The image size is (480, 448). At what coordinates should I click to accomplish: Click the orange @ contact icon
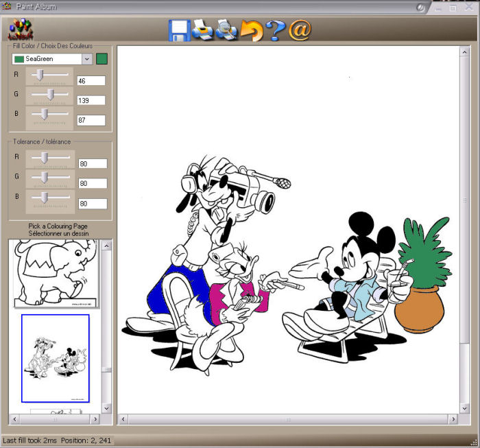point(300,30)
